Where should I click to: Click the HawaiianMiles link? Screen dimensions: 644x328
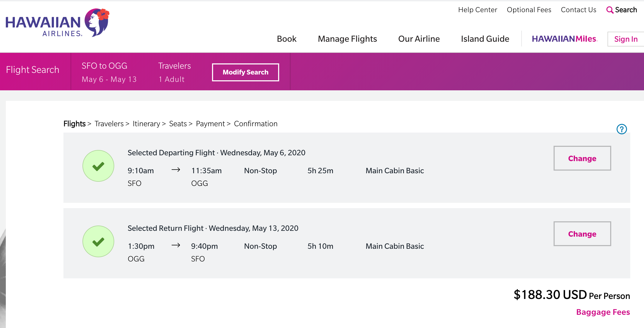click(x=564, y=39)
